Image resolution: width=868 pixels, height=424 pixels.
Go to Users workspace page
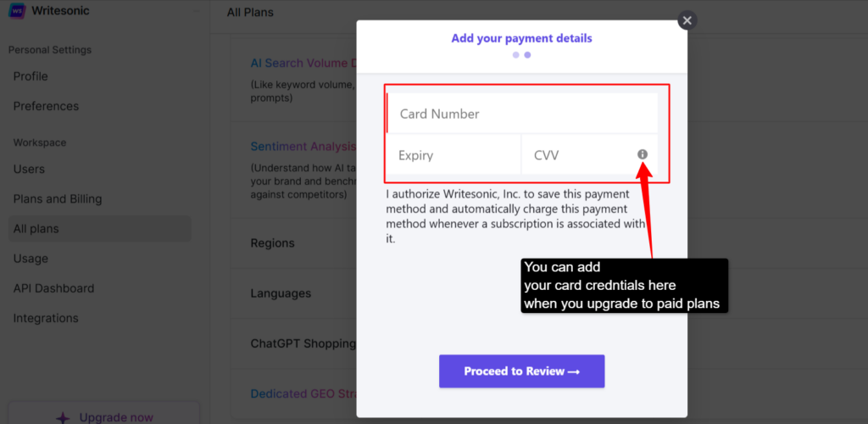[x=29, y=170]
